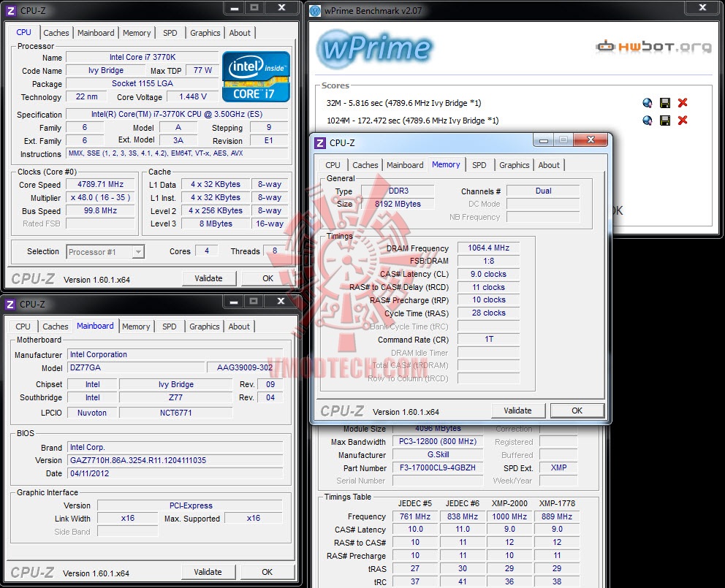Open Graphics tab in top CPU-Z window
Screen dimensions: 725x588
coord(205,33)
